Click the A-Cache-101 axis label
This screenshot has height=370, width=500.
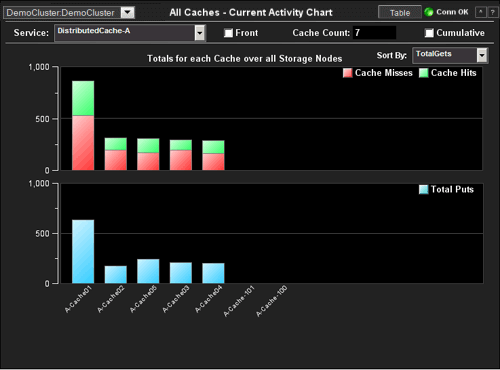click(239, 301)
